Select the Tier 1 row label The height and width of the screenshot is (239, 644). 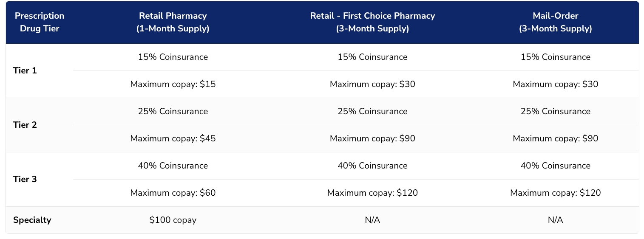25,70
